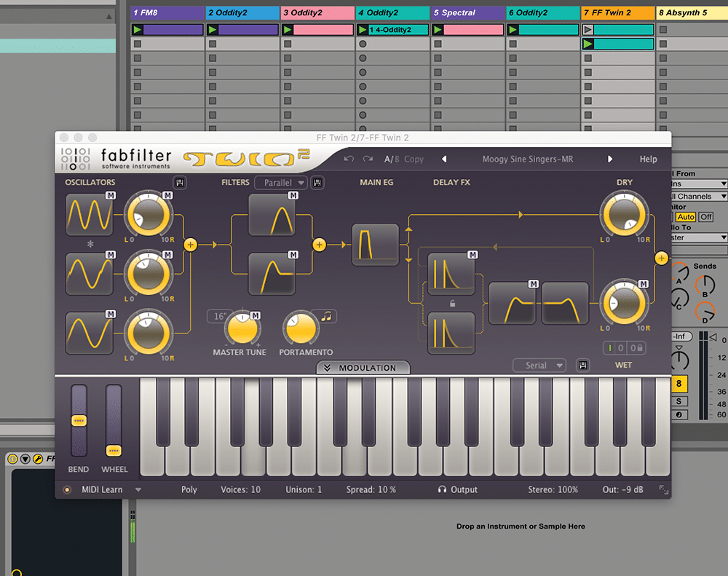Image resolution: width=728 pixels, height=576 pixels.
Task: Expand the Modulation section
Action: coord(363,368)
